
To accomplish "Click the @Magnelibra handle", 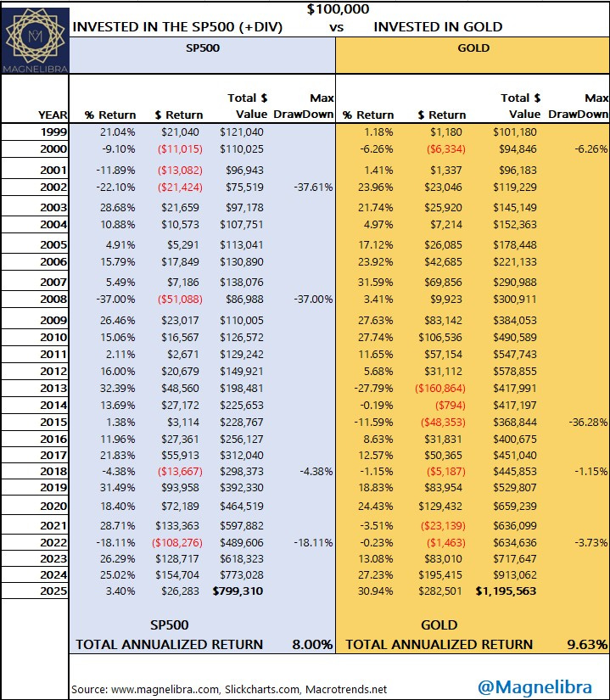I will coord(535,687).
